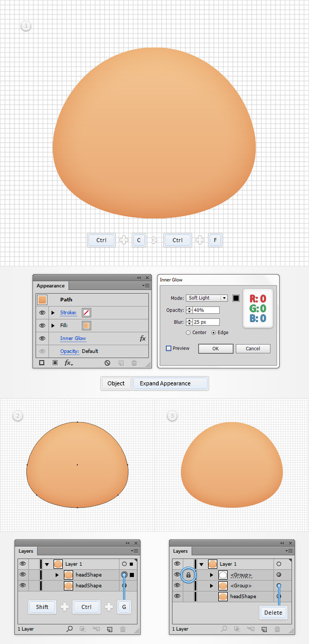Open Mode dropdown showing Soft Light
The image size is (309, 644).
tap(207, 298)
